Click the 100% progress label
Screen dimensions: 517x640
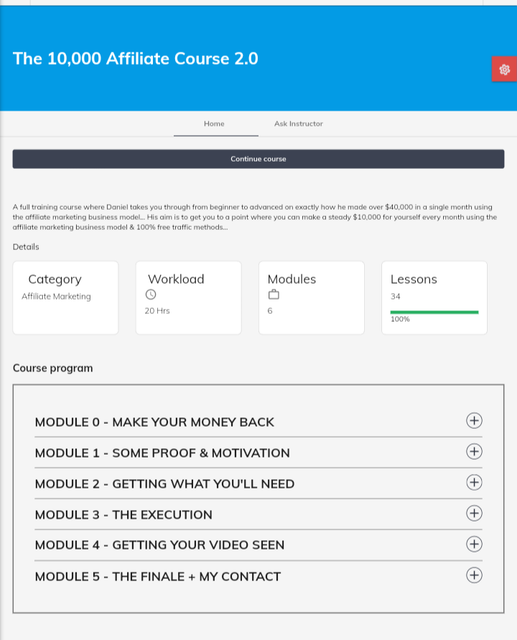pos(400,319)
